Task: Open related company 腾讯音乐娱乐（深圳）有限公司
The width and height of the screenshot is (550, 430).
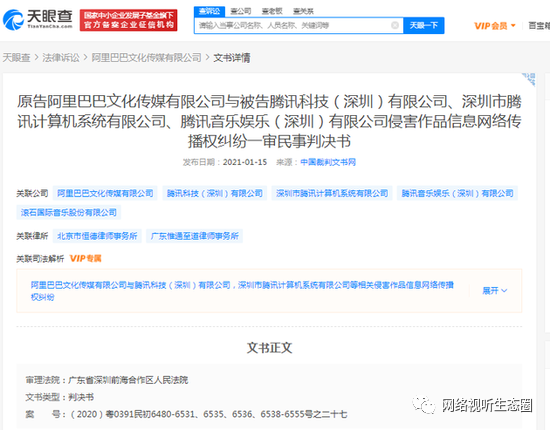Action: pos(457,193)
